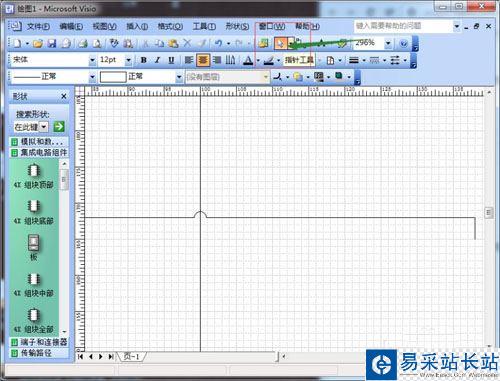The image size is (500, 381).
Task: Click the Line Pattern icon
Action: tap(374, 60)
